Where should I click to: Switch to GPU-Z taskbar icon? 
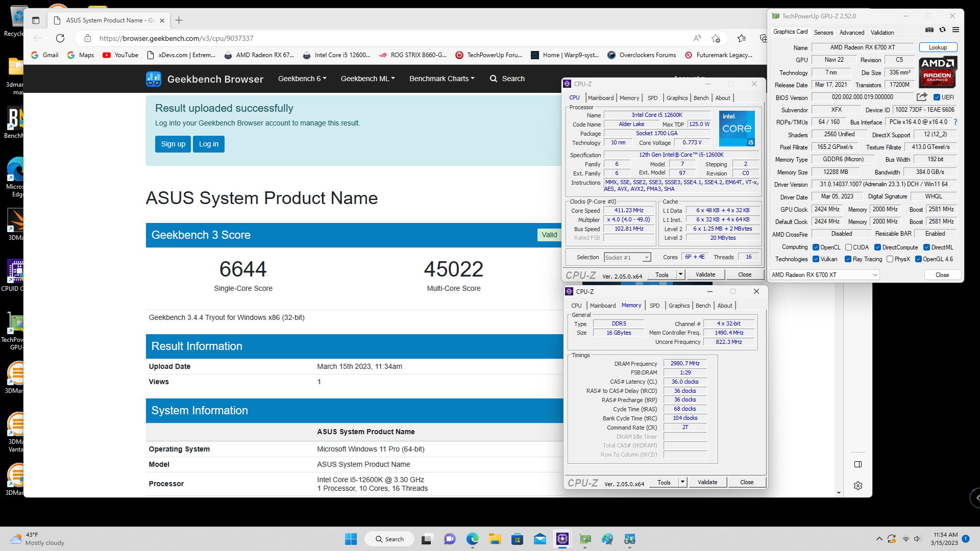coord(585,539)
